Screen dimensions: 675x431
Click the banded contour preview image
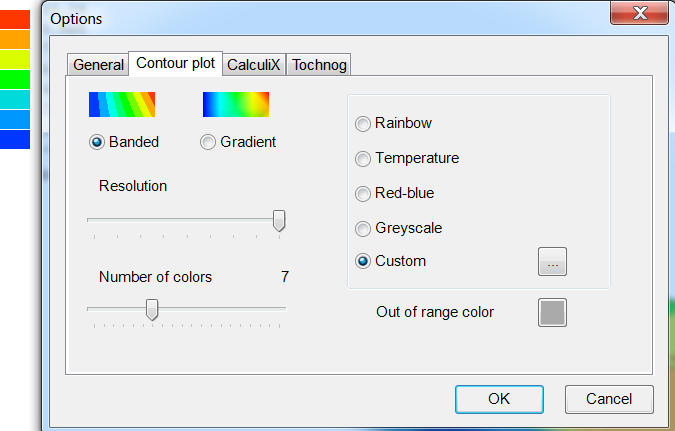[x=122, y=104]
